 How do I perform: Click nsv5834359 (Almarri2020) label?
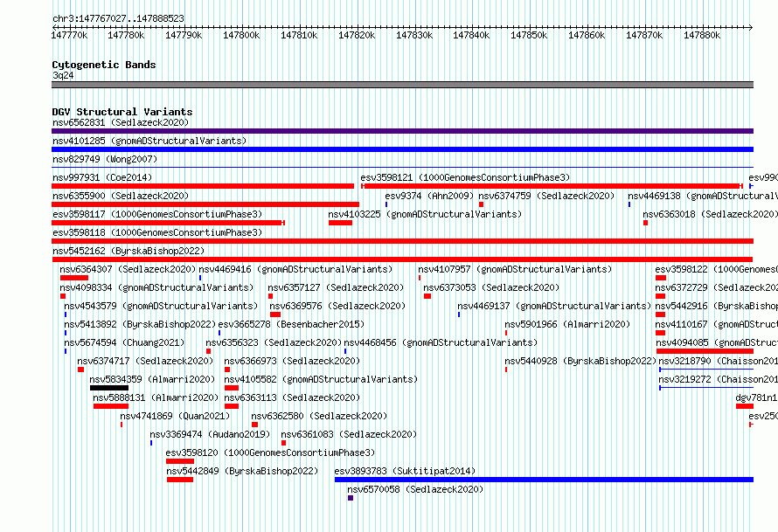pyautogui.click(x=152, y=379)
